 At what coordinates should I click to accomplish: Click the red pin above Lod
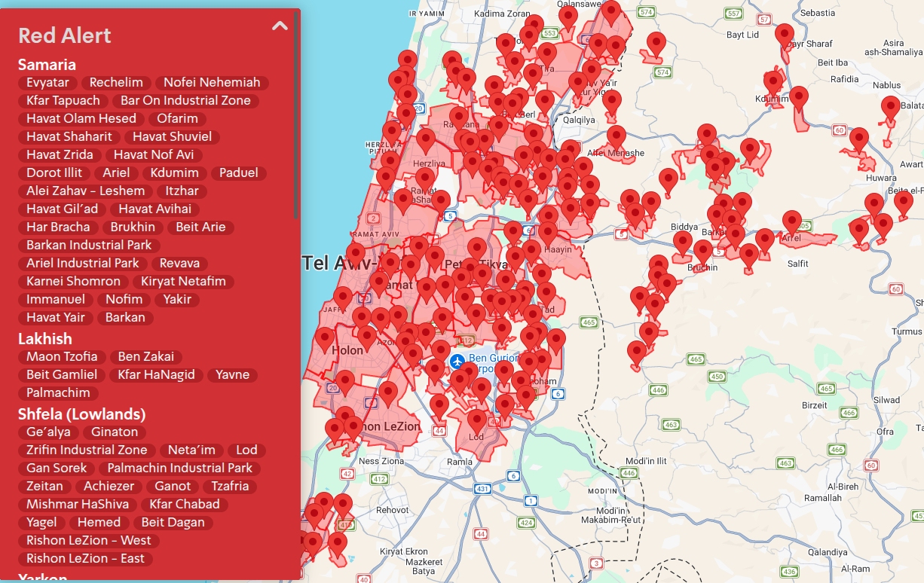[476, 420]
